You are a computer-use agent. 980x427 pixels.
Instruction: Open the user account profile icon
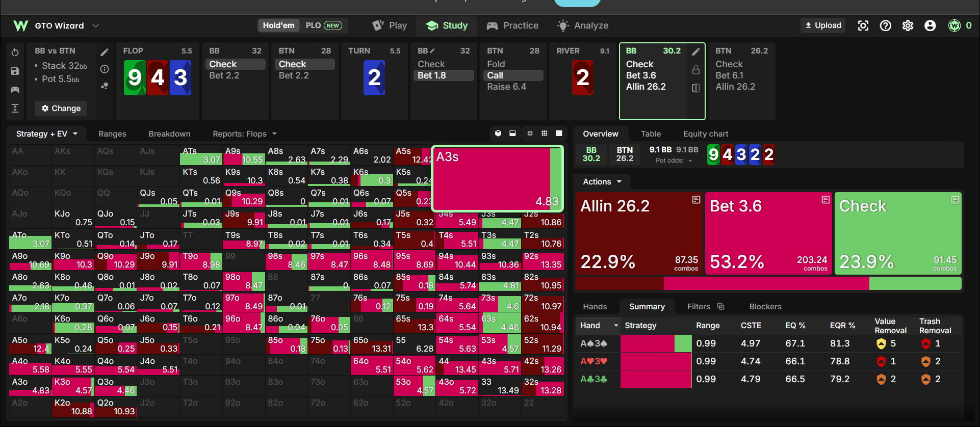(x=931, y=25)
